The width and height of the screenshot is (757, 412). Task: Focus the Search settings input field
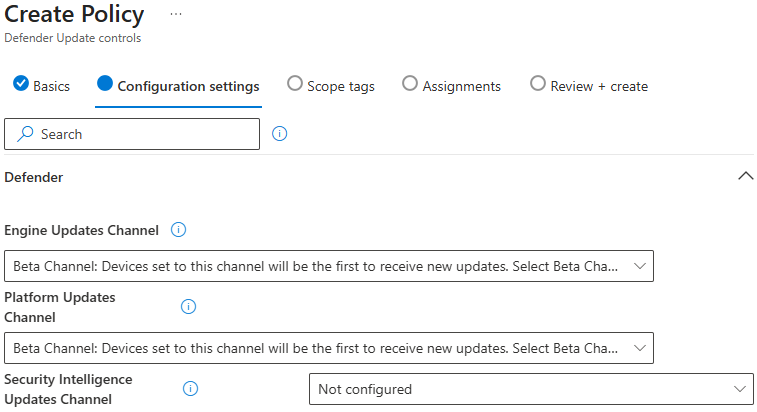[132, 134]
